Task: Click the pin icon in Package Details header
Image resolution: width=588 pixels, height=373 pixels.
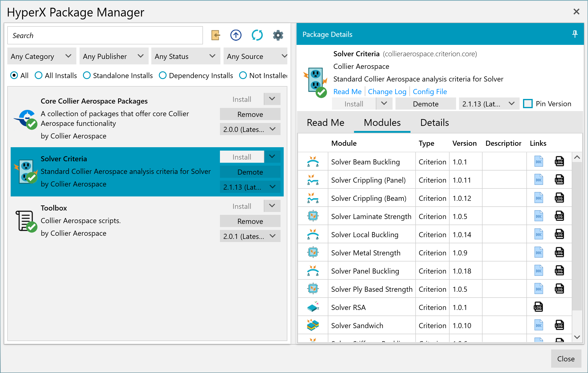Action: 575,34
